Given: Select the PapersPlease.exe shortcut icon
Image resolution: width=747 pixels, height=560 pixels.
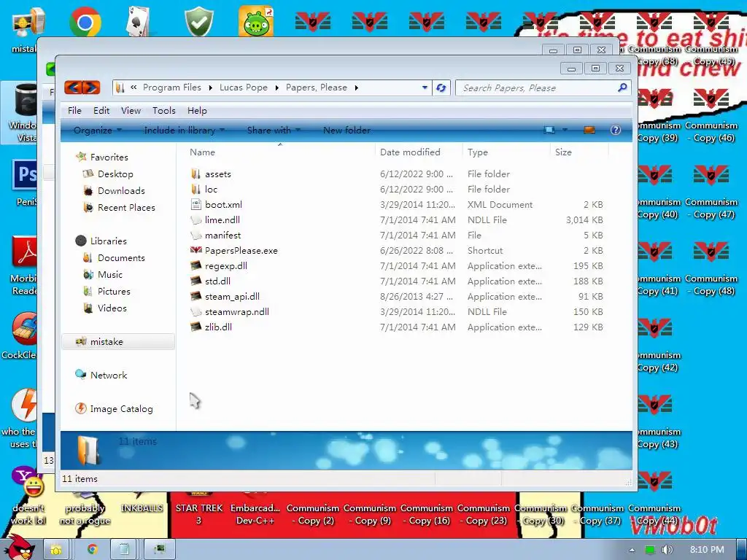Looking at the screenshot, I should tap(196, 250).
